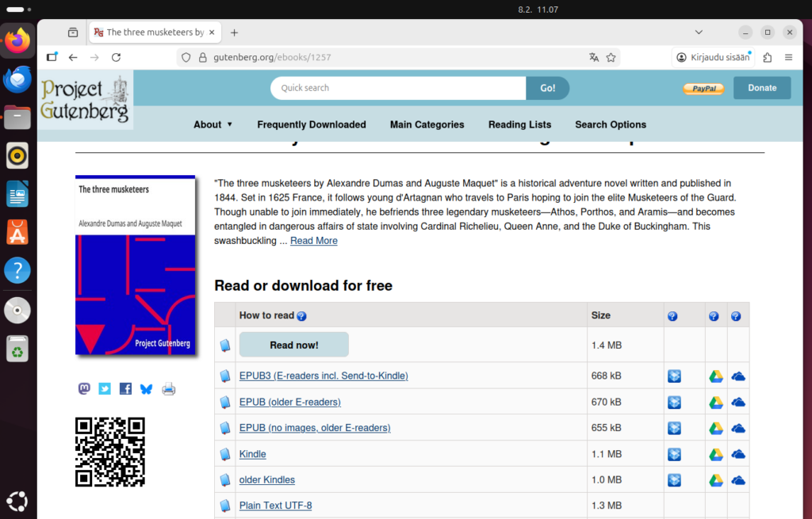This screenshot has width=812, height=519.
Task: Click the printer icon below the cover
Action: point(168,388)
